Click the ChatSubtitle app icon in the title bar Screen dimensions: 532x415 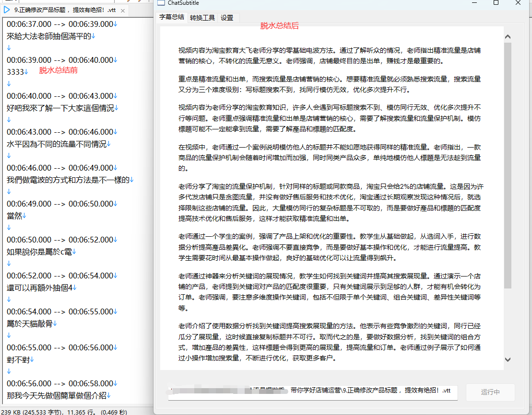[161, 3]
